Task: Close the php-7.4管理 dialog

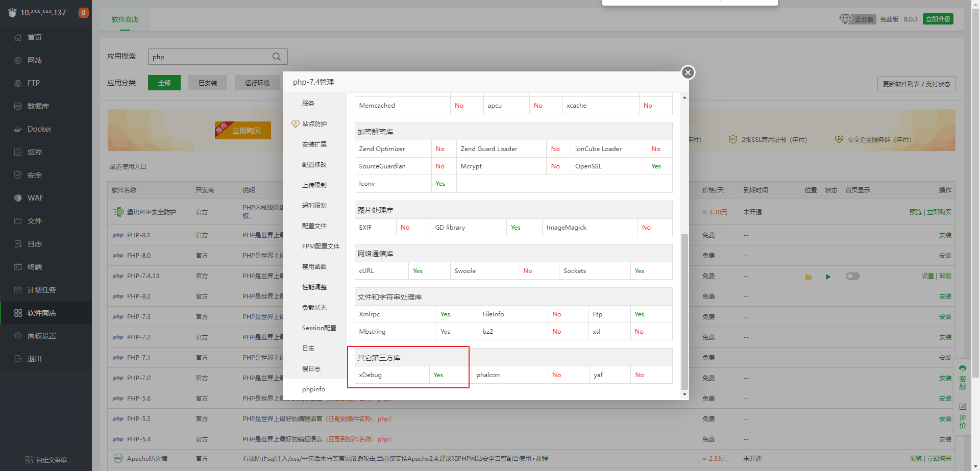Action: click(688, 72)
